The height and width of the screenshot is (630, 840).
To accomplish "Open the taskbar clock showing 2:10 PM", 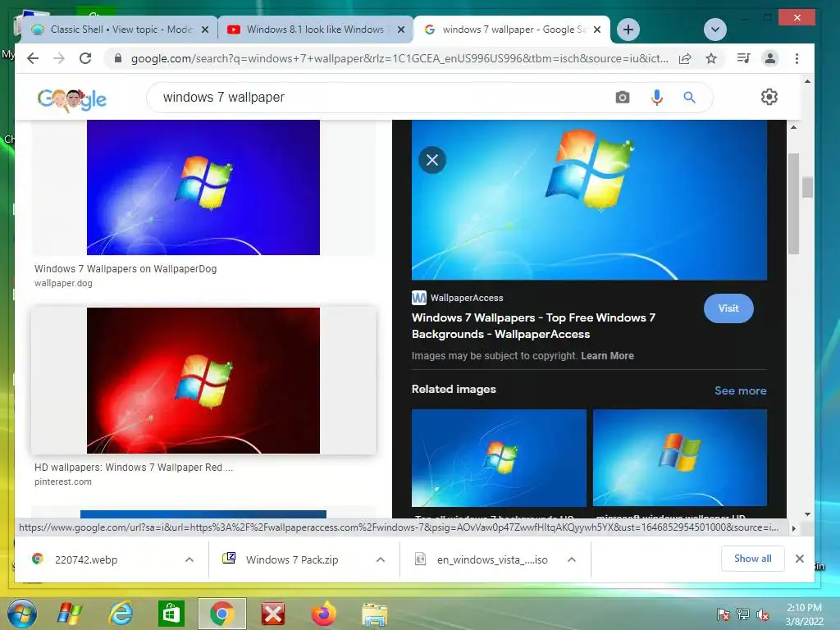I will [x=804, y=614].
